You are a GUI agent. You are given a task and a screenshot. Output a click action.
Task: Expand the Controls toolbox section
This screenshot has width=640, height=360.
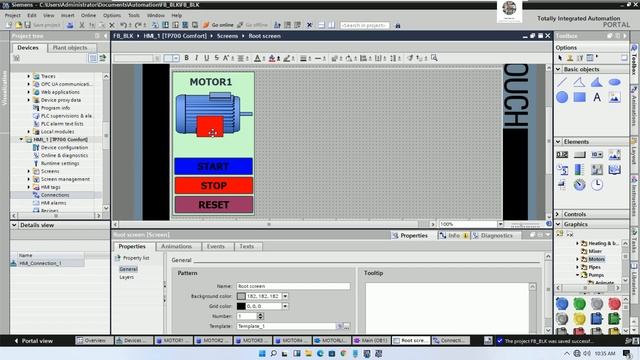coord(558,214)
